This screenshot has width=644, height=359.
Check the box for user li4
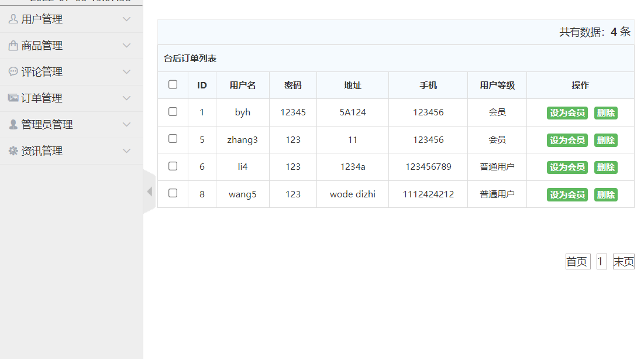pos(173,166)
